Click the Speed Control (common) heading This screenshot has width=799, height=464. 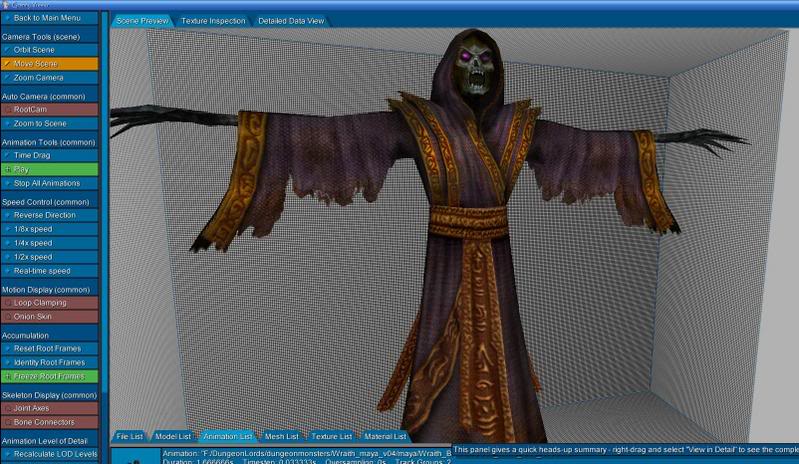click(45, 202)
